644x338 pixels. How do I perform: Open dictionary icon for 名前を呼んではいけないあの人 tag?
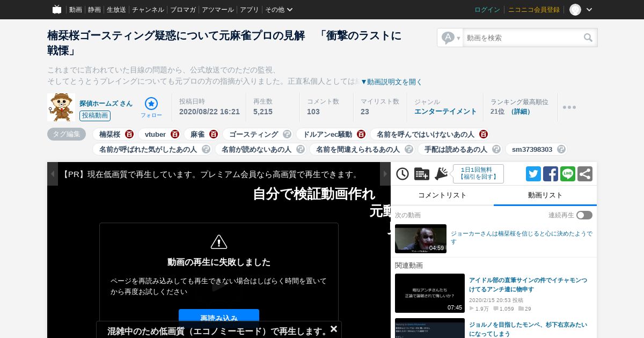point(484,134)
